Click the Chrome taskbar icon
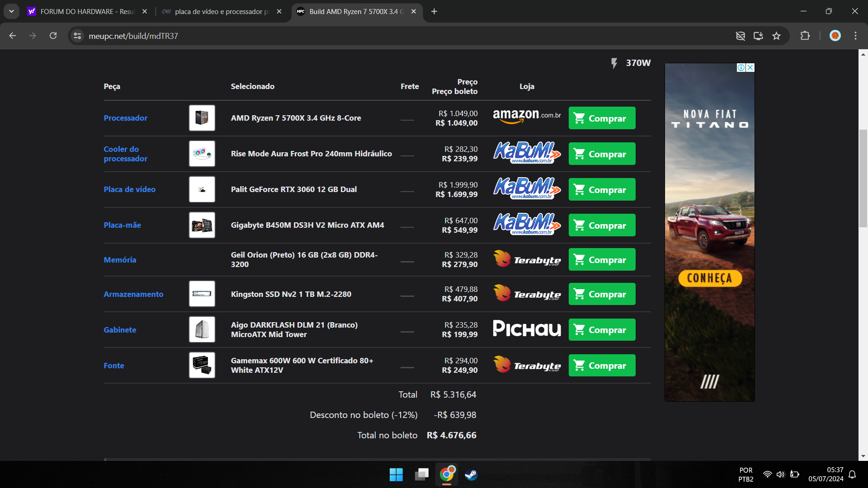This screenshot has width=868, height=488. pos(447,474)
